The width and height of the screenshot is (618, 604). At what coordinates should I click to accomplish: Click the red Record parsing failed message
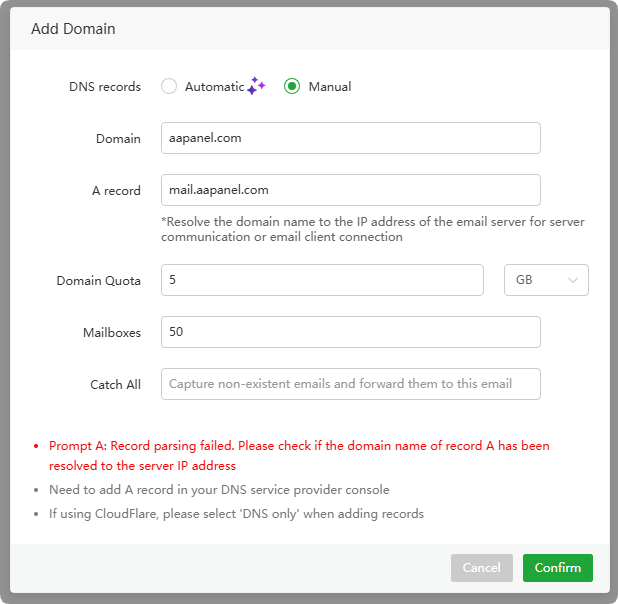(299, 455)
